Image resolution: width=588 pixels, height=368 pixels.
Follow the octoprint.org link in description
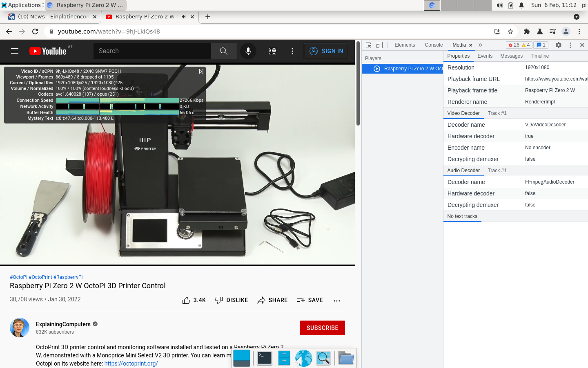131,364
